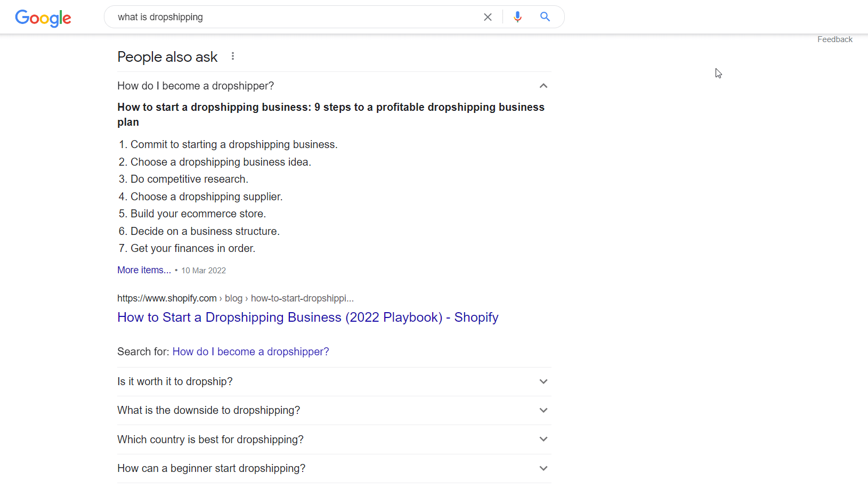The image size is (868, 489).
Task: Search for 'How do I become a dropshipper?' link
Action: (x=250, y=352)
